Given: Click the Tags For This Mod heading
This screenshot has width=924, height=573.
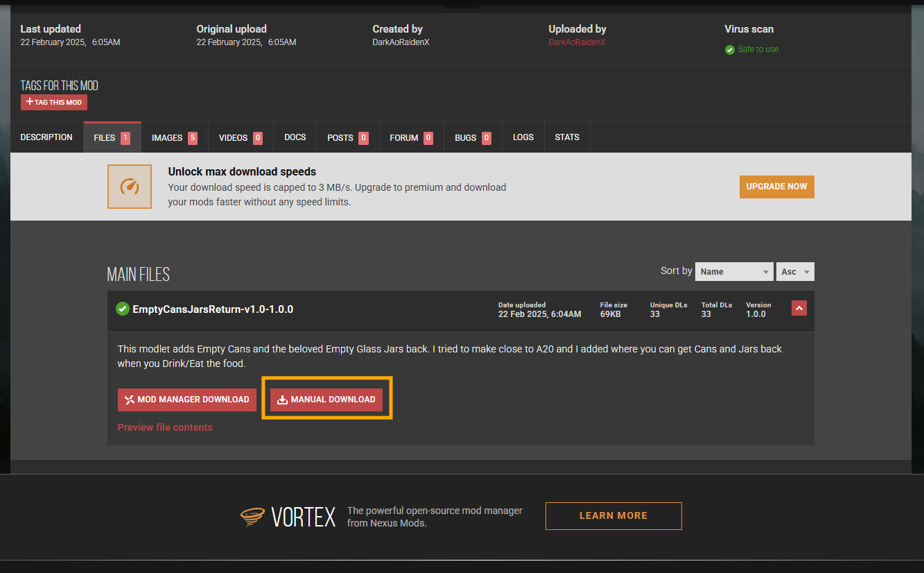Looking at the screenshot, I should (60, 86).
